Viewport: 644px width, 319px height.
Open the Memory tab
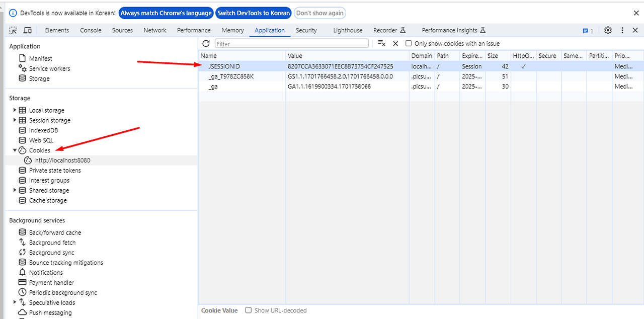tap(232, 30)
